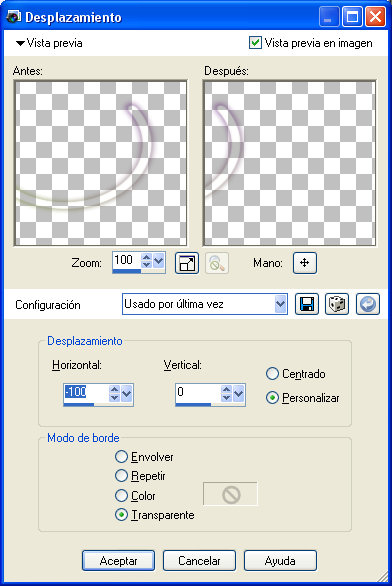Click inside the Zoom value field
Viewport: 392px width, 586px height.
(x=127, y=260)
